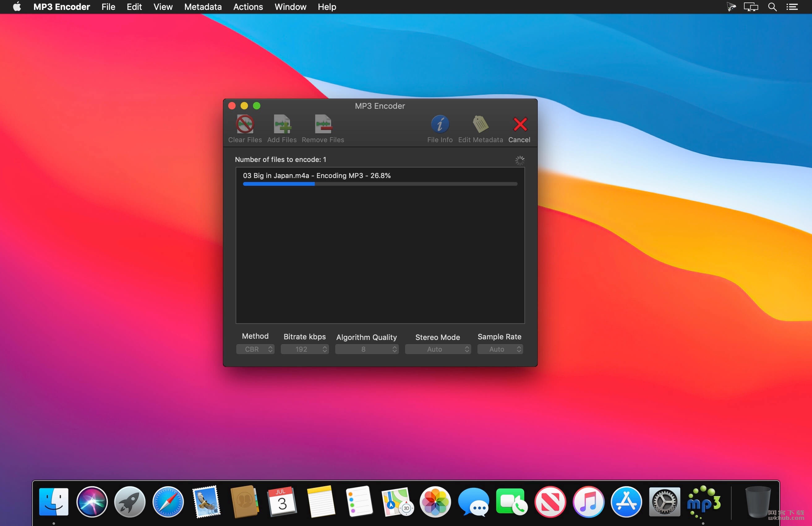
Task: Open the MP3 Encoder application menu
Action: click(62, 7)
